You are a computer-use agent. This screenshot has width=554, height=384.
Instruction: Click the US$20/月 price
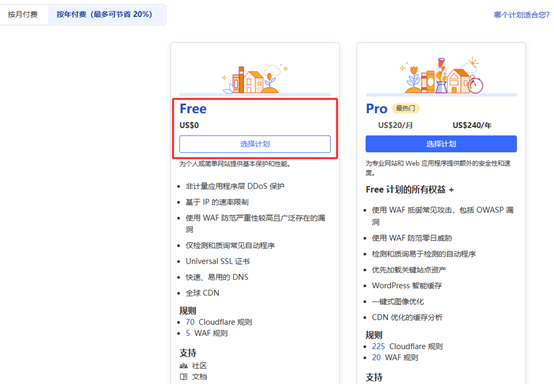point(395,125)
